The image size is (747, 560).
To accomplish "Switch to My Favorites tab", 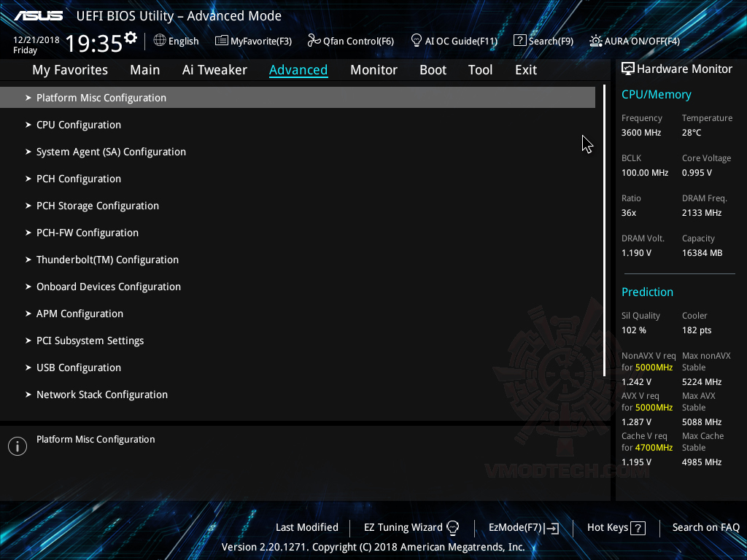I will coord(70,70).
